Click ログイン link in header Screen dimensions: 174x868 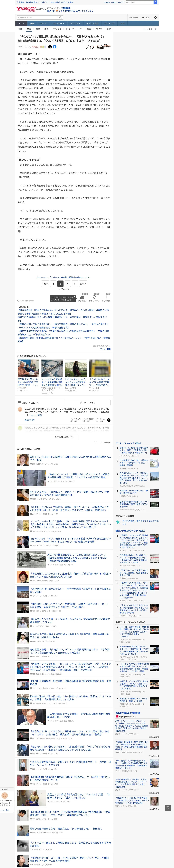click(51, 11)
